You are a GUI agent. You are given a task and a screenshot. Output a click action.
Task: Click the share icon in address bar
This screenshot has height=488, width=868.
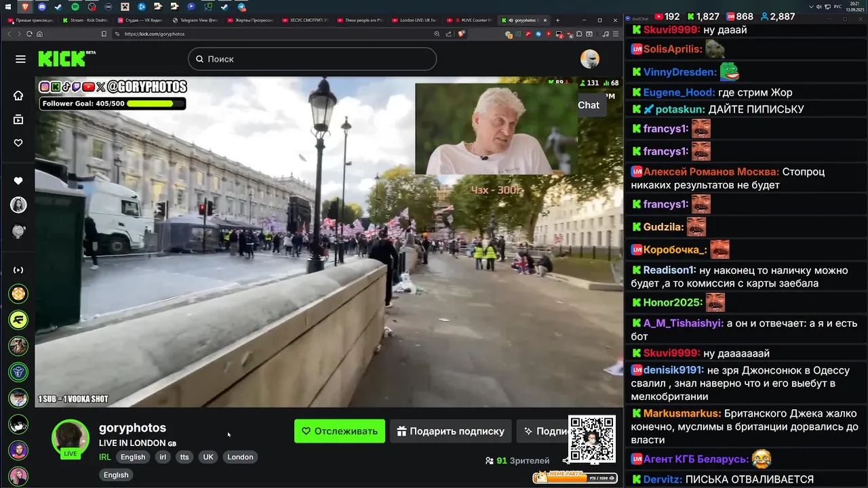point(448,34)
